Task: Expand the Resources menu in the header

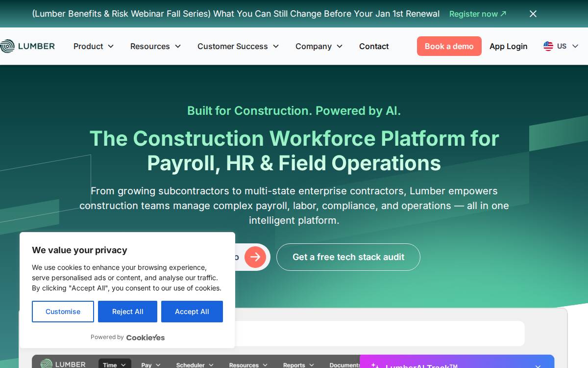Action: [156, 46]
